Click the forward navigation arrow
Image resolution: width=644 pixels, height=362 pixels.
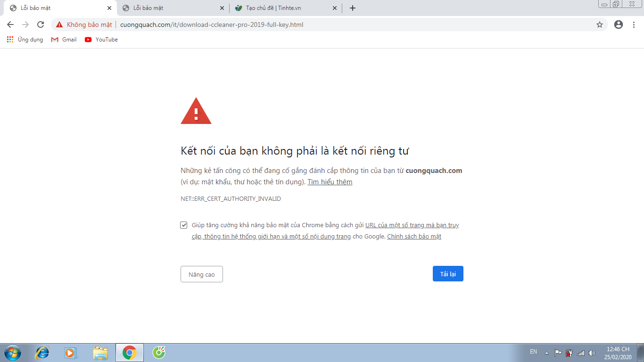tap(25, 25)
